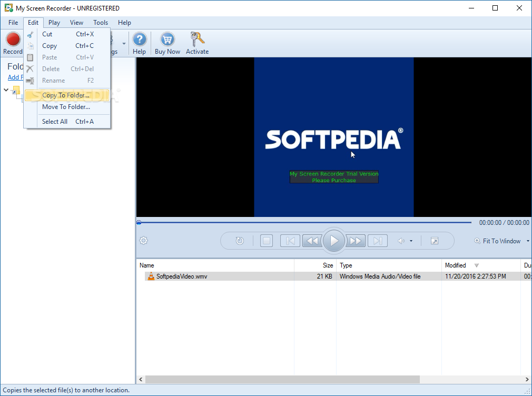Sort files by Size column
Image resolution: width=532 pixels, height=396 pixels.
pos(315,265)
